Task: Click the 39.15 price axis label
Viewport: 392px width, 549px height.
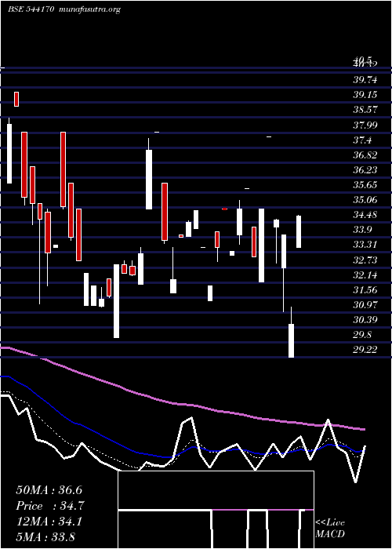Action: [x=365, y=95]
